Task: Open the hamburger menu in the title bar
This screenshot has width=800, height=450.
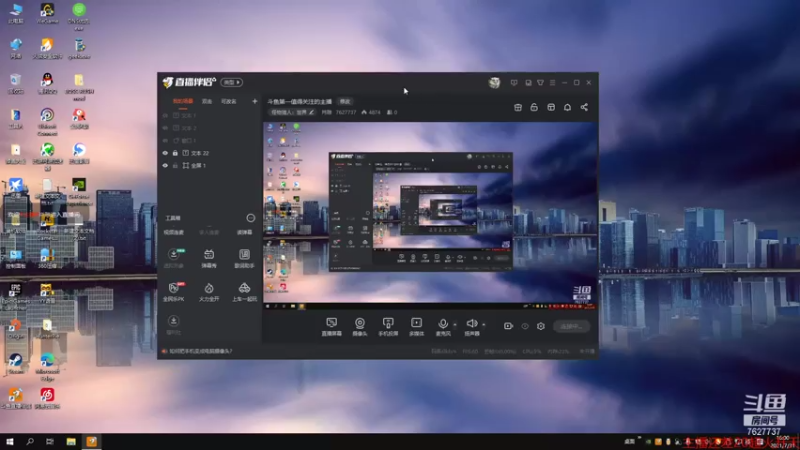Action: point(553,83)
